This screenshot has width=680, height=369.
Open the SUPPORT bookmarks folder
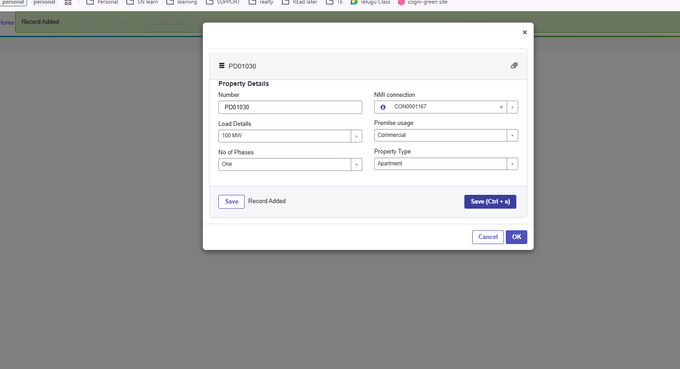pyautogui.click(x=222, y=2)
